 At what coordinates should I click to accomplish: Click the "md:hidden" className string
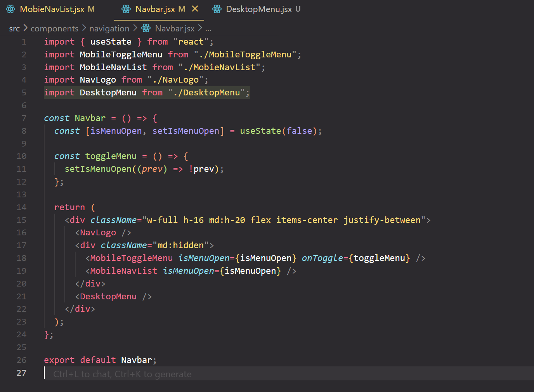pos(180,245)
